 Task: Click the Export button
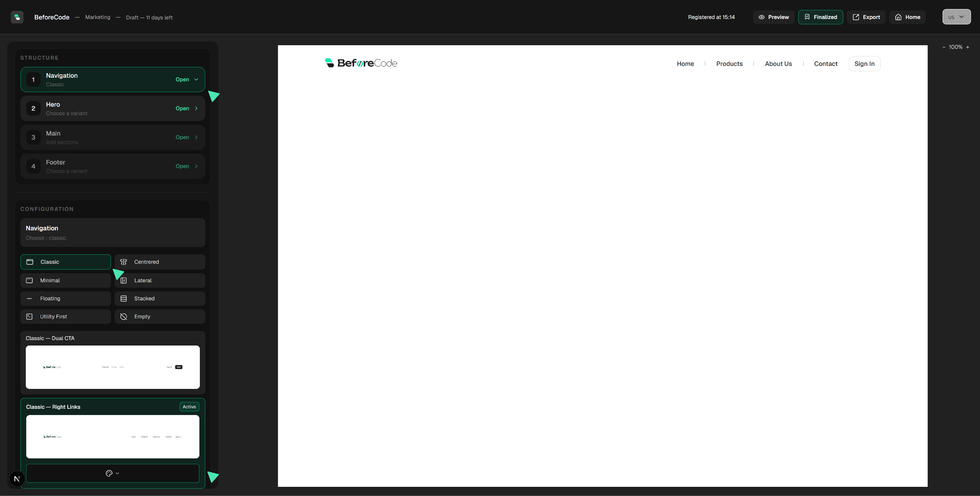pos(866,17)
